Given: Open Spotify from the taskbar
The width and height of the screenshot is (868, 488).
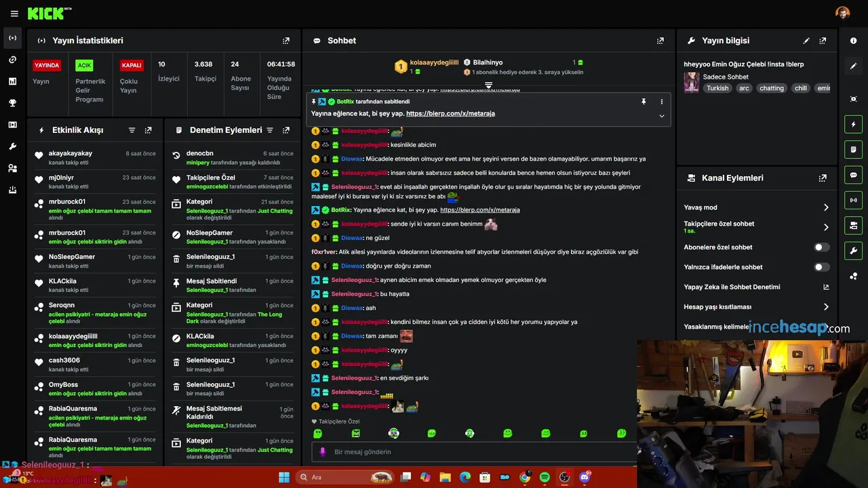Looking at the screenshot, I should pyautogui.click(x=545, y=477).
